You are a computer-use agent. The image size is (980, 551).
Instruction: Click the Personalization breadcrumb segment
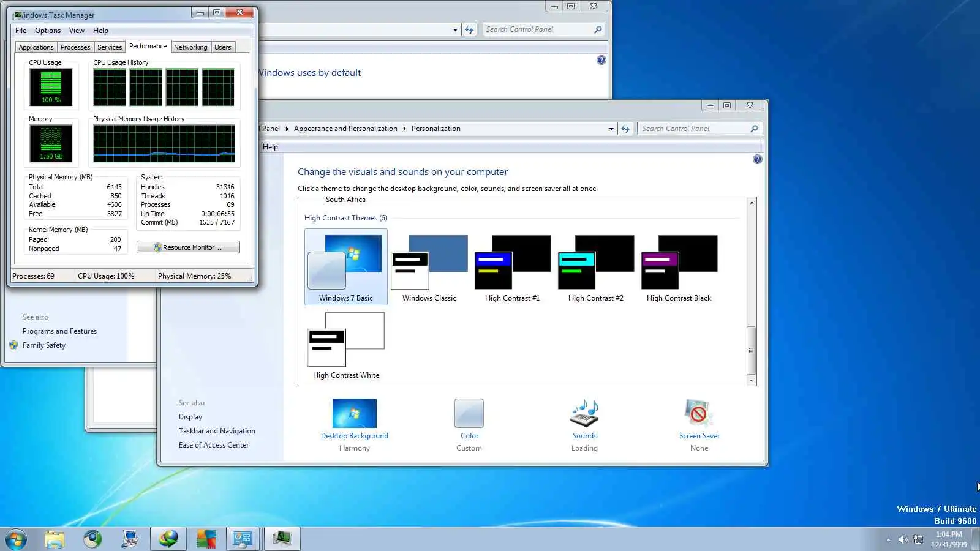click(435, 129)
